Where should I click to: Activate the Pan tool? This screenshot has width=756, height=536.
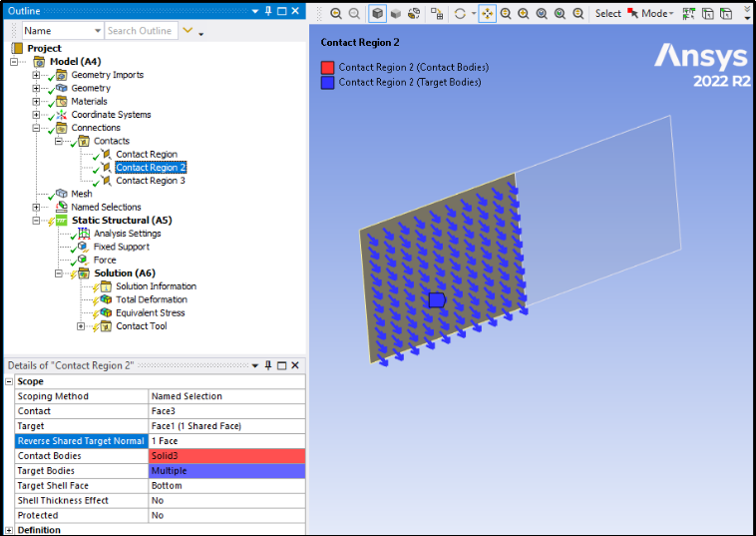pos(487,14)
